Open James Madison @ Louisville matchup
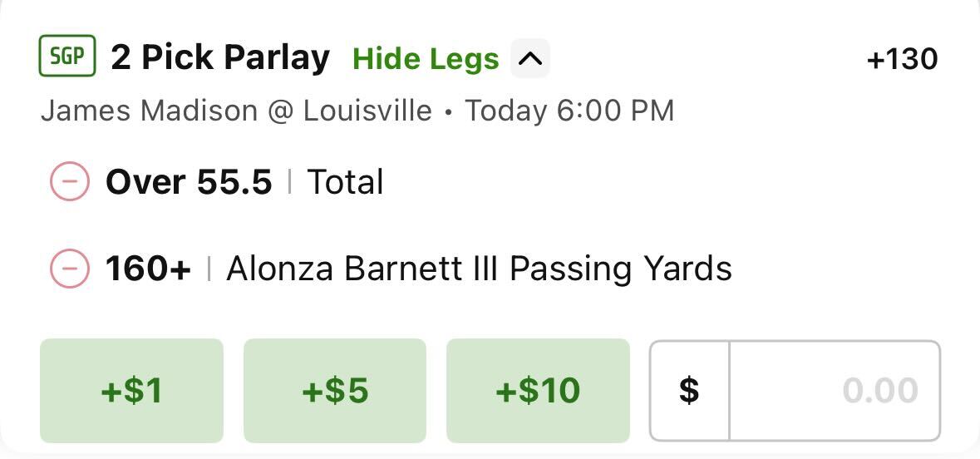Image resolution: width=980 pixels, height=459 pixels. point(236,111)
